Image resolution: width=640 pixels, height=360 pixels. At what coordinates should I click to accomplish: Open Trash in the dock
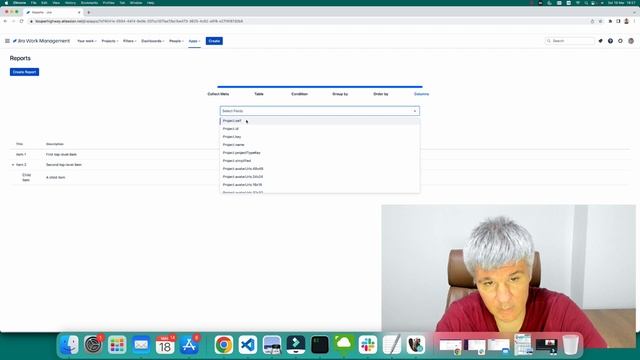(x=570, y=345)
